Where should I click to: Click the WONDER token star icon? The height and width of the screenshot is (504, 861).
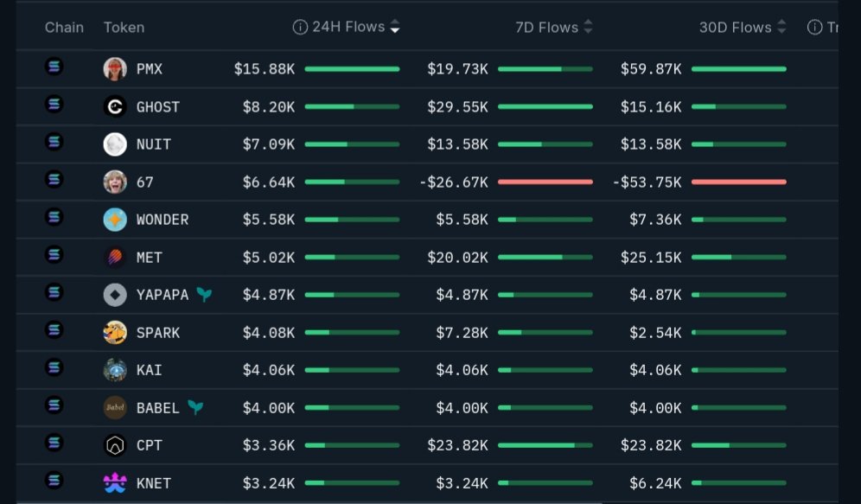tap(115, 220)
